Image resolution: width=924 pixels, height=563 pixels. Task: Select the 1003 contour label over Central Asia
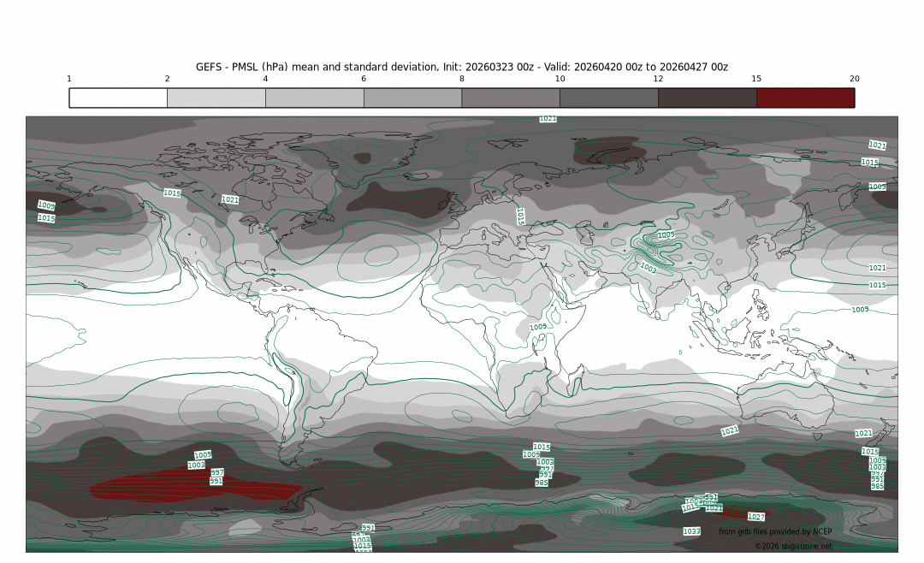(648, 268)
